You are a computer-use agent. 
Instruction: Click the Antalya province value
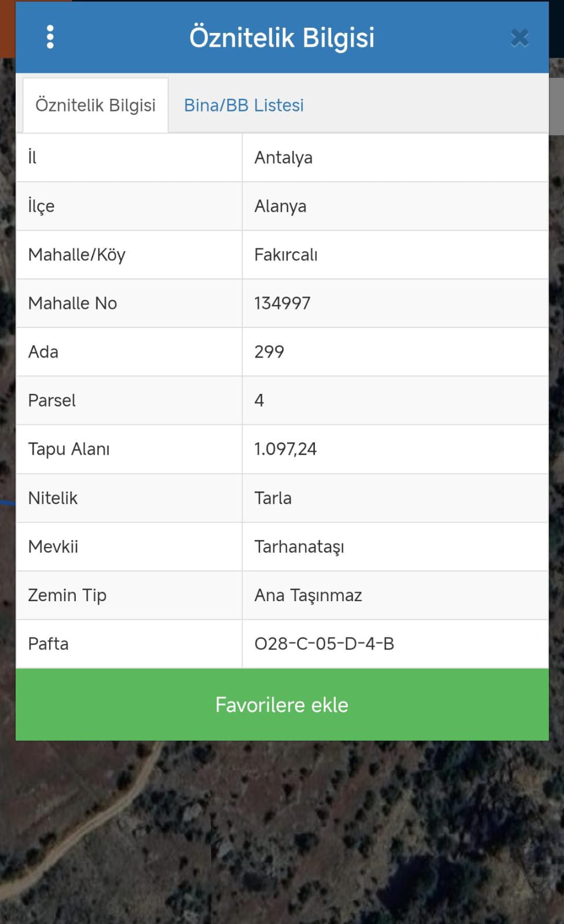click(x=283, y=158)
